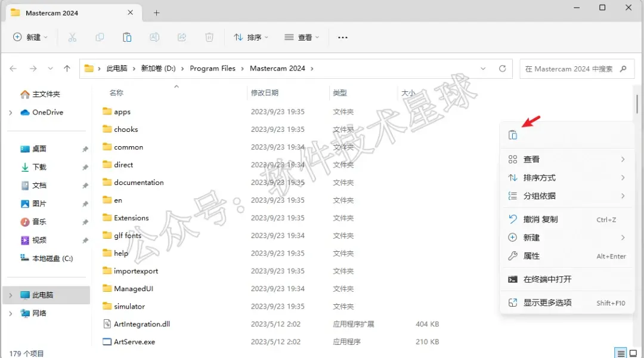The height and width of the screenshot is (358, 644).
Task: Select the importexport folder row
Action: 271,271
